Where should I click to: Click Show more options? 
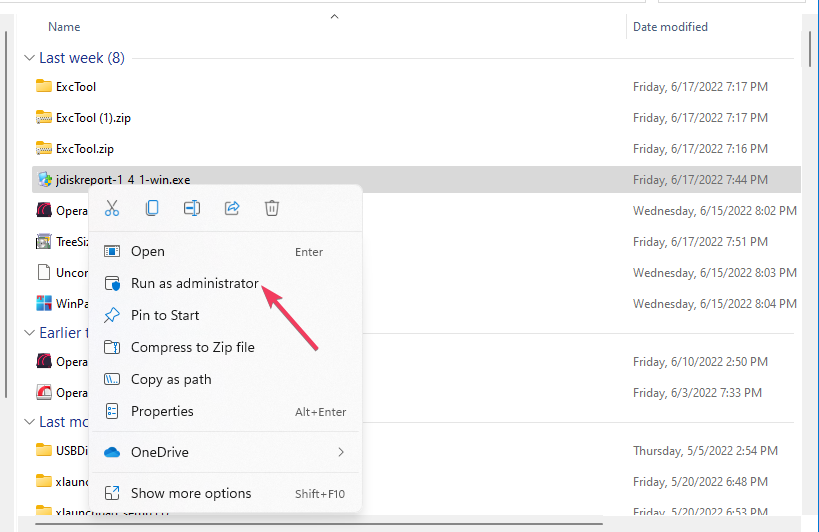(x=225, y=493)
